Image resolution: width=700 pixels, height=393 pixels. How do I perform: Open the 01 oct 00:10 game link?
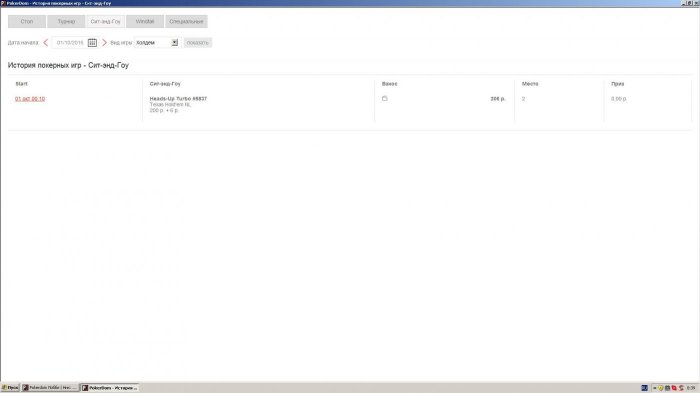coord(30,99)
